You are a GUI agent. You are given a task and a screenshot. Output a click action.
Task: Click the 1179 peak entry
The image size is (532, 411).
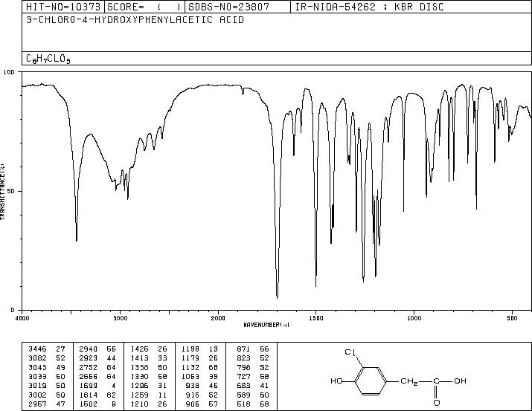tap(200, 358)
